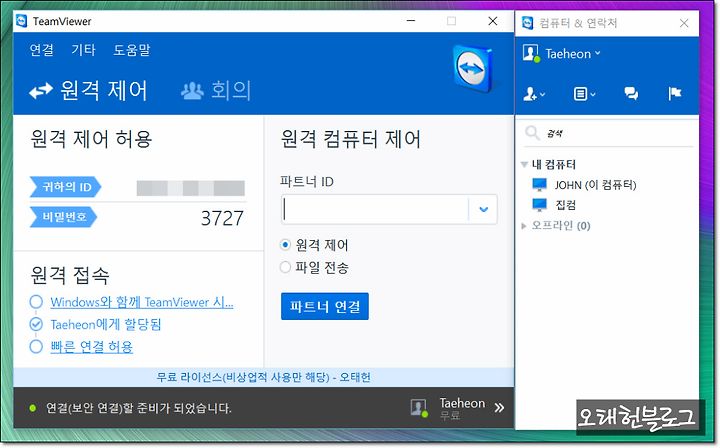Click the Taeheon에게 할당됨 text

(x=106, y=325)
